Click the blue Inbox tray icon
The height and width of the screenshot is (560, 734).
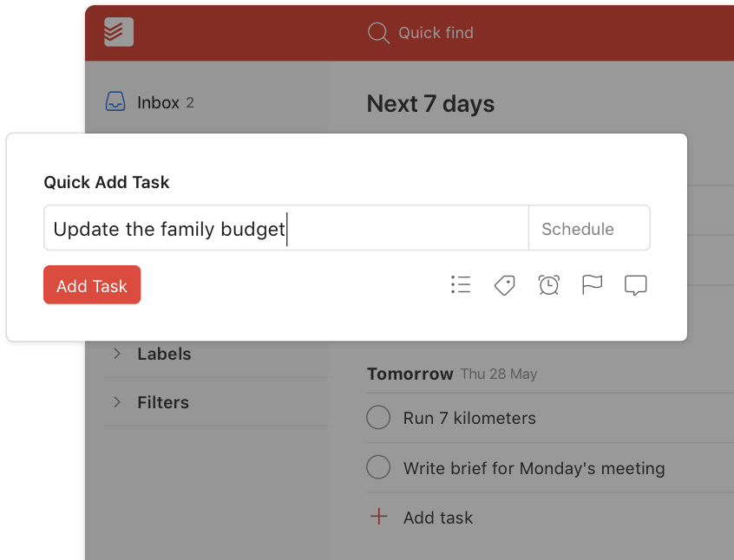coord(115,101)
